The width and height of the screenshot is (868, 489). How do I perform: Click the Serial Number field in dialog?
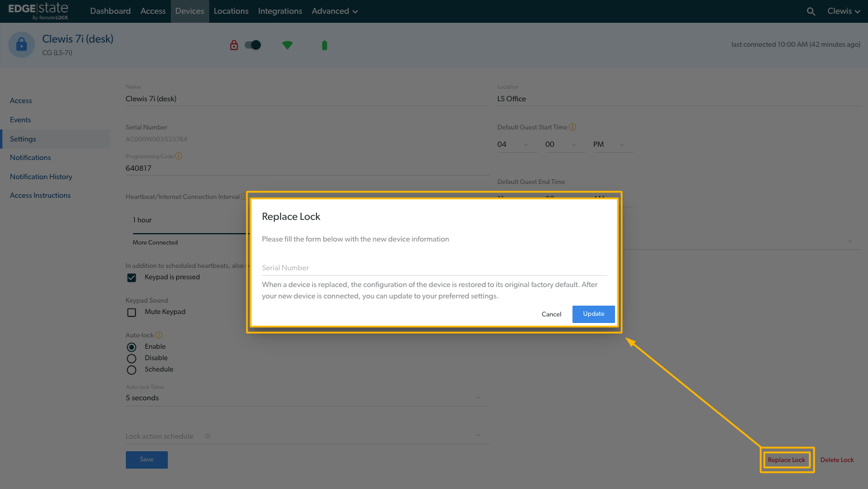click(434, 268)
